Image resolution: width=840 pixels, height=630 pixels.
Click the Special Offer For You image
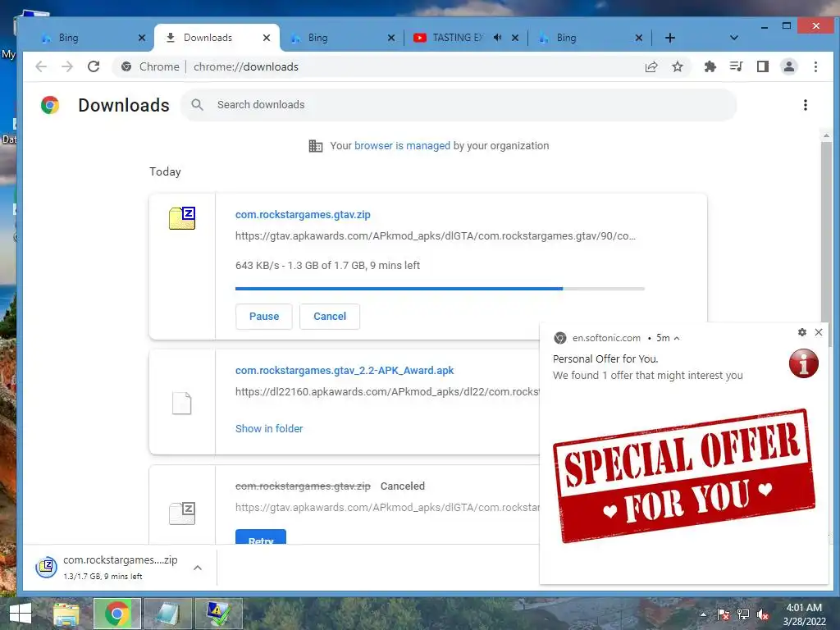[x=684, y=476]
